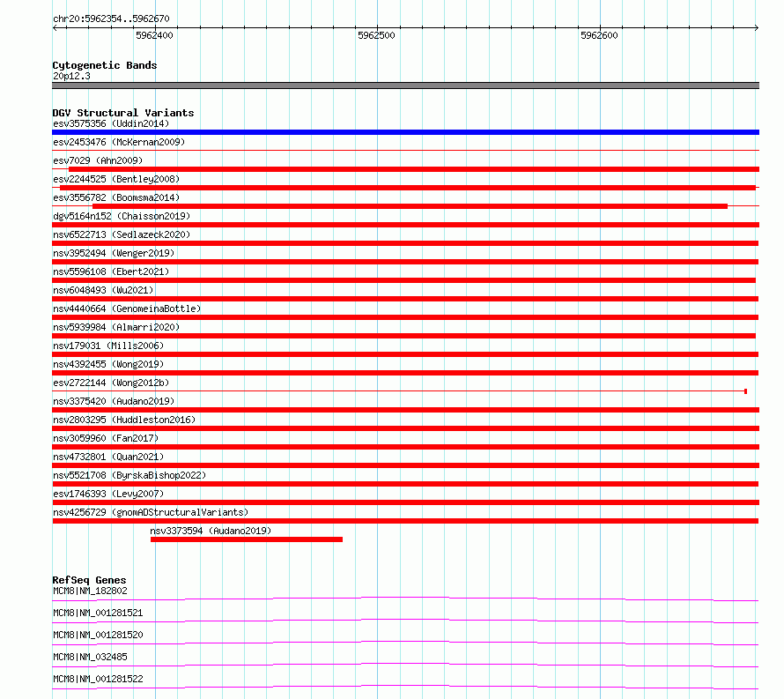Open nsv6048493 (Wu2021) entry
Image resolution: width=784 pixels, height=699 pixels.
click(x=103, y=290)
